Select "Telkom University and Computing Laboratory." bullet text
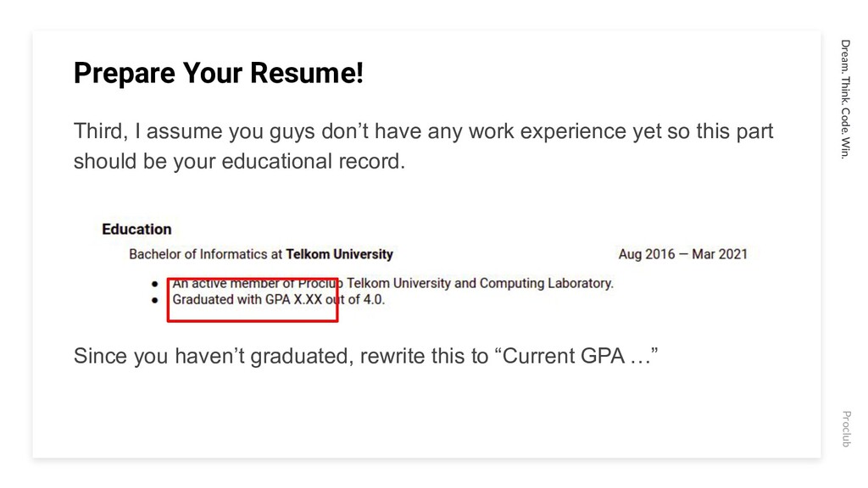The width and height of the screenshot is (868, 488). 480,283
